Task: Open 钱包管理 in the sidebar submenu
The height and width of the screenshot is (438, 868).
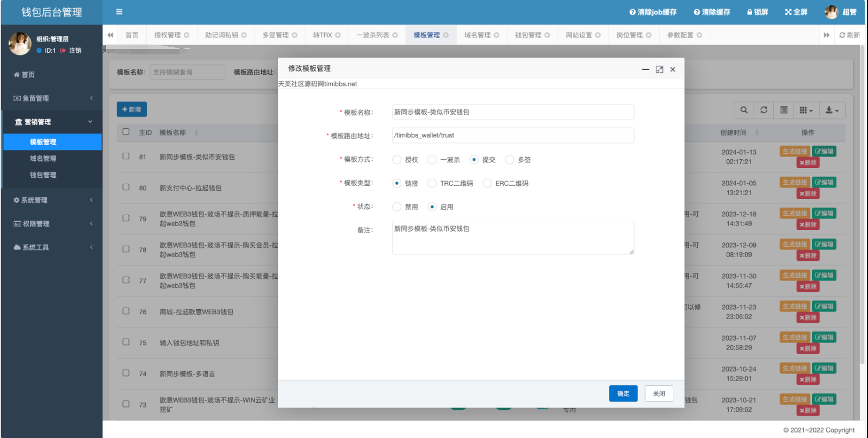Action: pyautogui.click(x=43, y=175)
